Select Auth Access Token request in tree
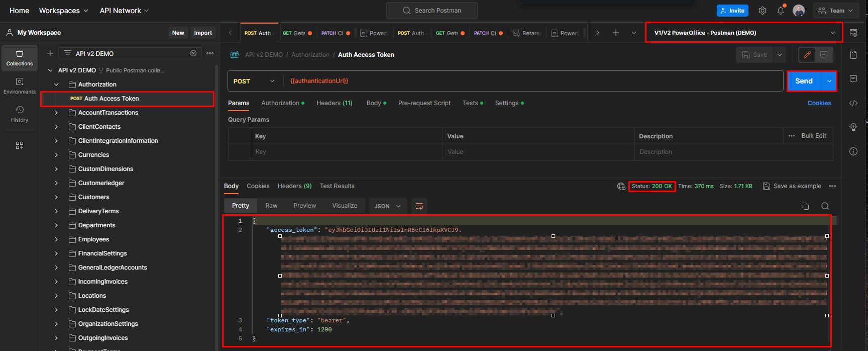Screen dimensions: 868x351 pyautogui.click(x=112, y=99)
